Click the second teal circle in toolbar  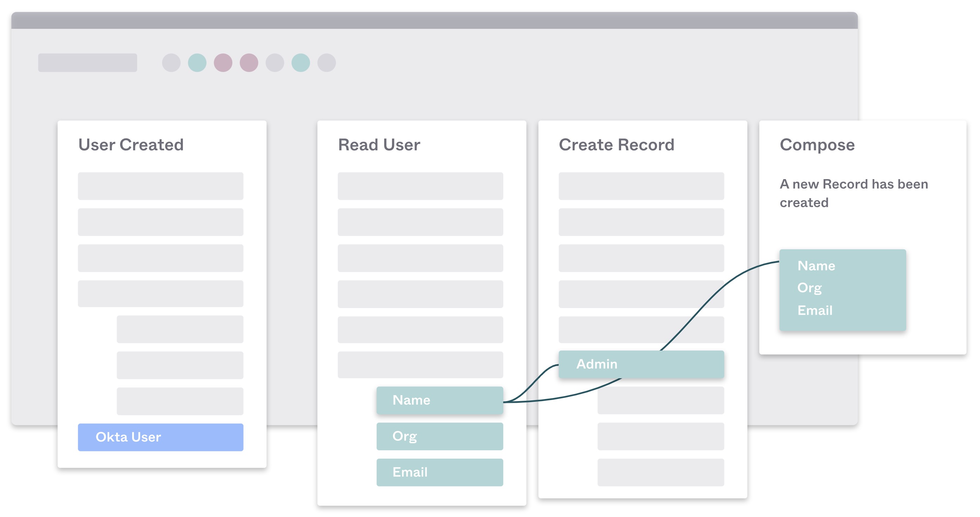click(x=301, y=63)
